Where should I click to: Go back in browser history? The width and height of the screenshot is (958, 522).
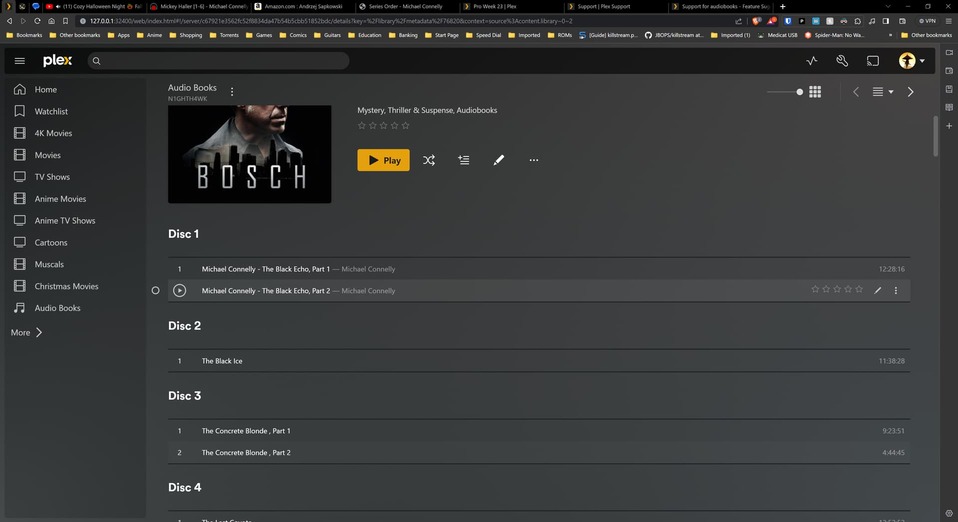pyautogui.click(x=9, y=21)
